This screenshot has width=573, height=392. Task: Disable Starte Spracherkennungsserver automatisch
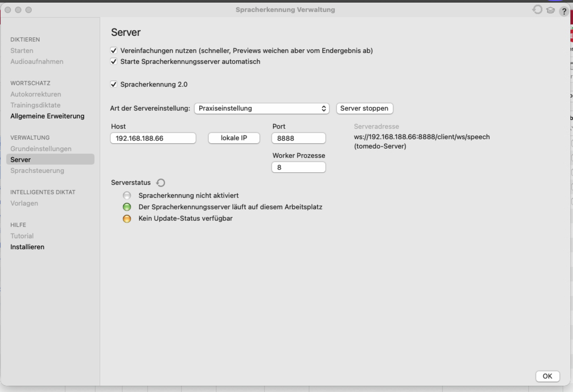pyautogui.click(x=114, y=62)
